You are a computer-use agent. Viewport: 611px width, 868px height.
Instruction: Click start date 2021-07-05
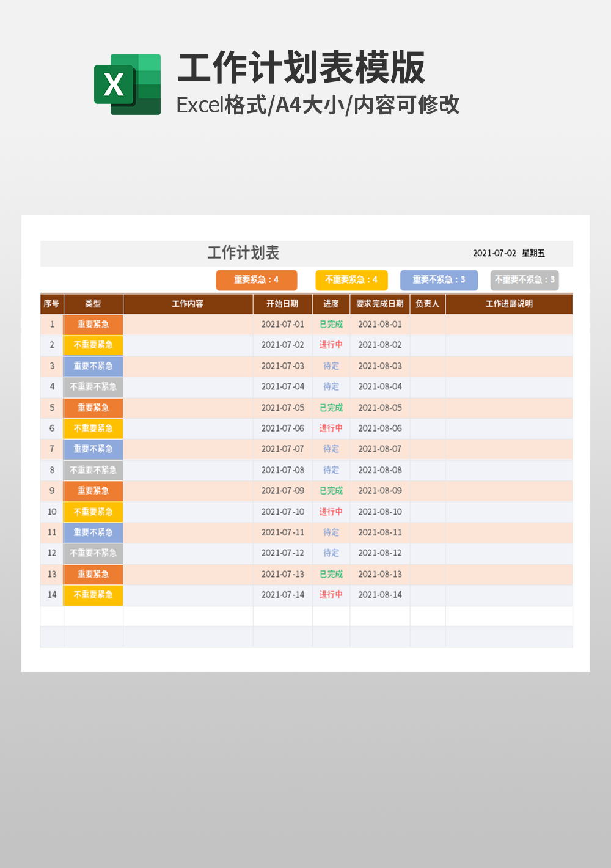coord(282,408)
